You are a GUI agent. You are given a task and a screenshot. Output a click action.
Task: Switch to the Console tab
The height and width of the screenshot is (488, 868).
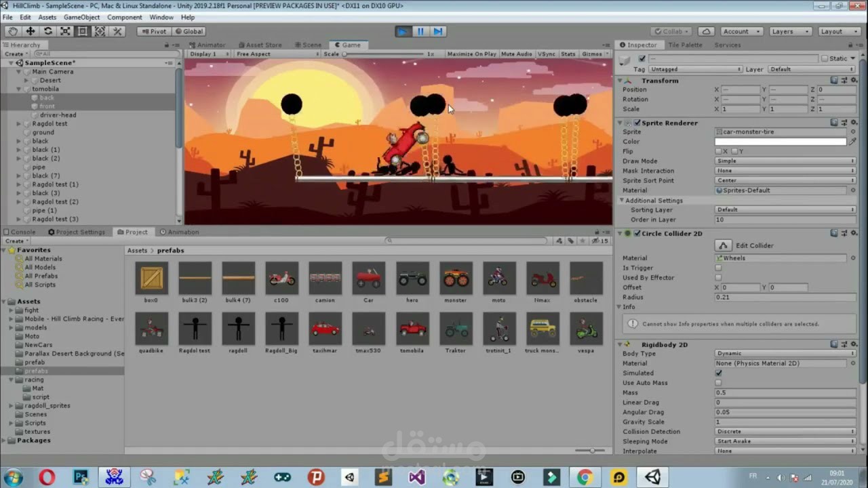point(19,232)
